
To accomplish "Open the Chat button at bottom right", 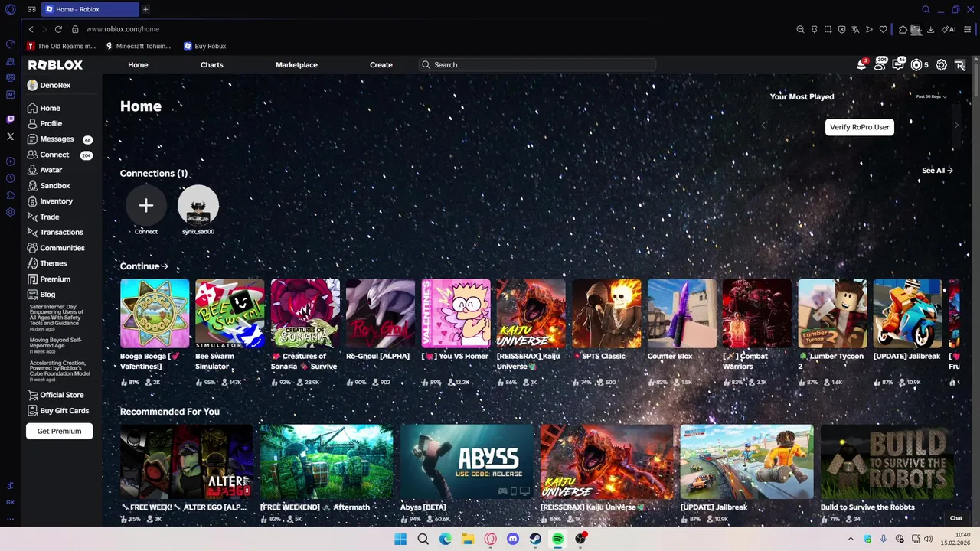I will tap(956, 518).
